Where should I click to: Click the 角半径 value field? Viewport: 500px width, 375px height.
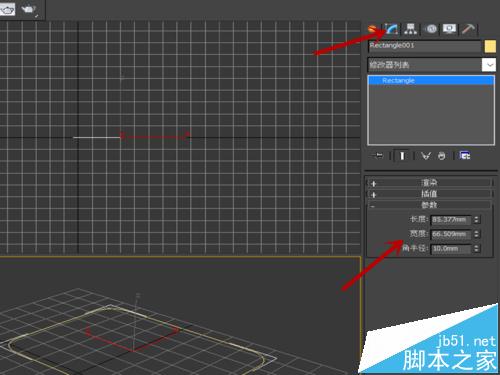coord(451,248)
